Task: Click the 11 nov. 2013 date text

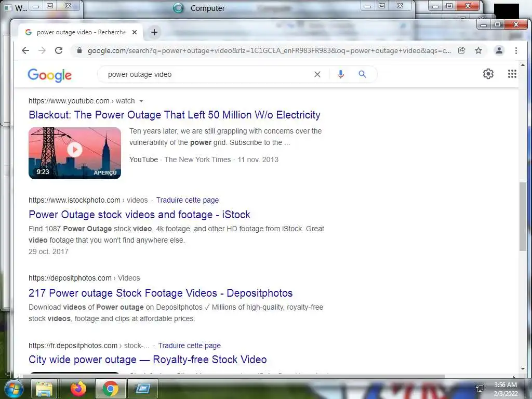Action: click(258, 160)
